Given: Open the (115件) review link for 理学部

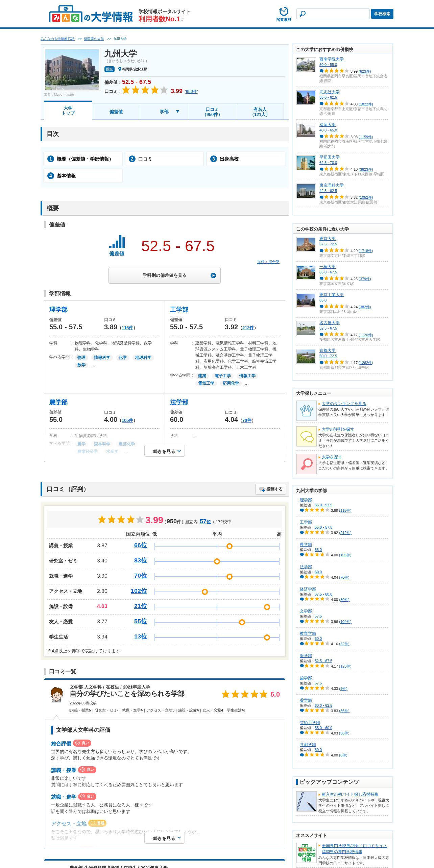Looking at the screenshot, I should [x=127, y=328].
